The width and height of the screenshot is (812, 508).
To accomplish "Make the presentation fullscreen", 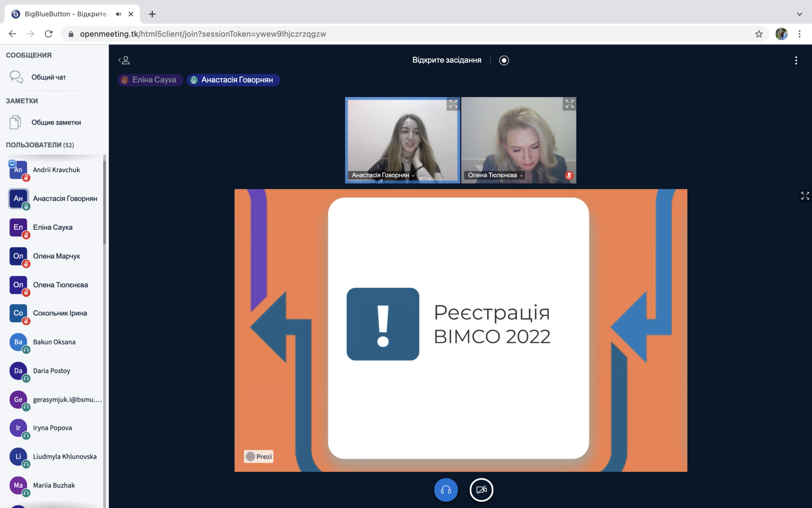I will [805, 196].
